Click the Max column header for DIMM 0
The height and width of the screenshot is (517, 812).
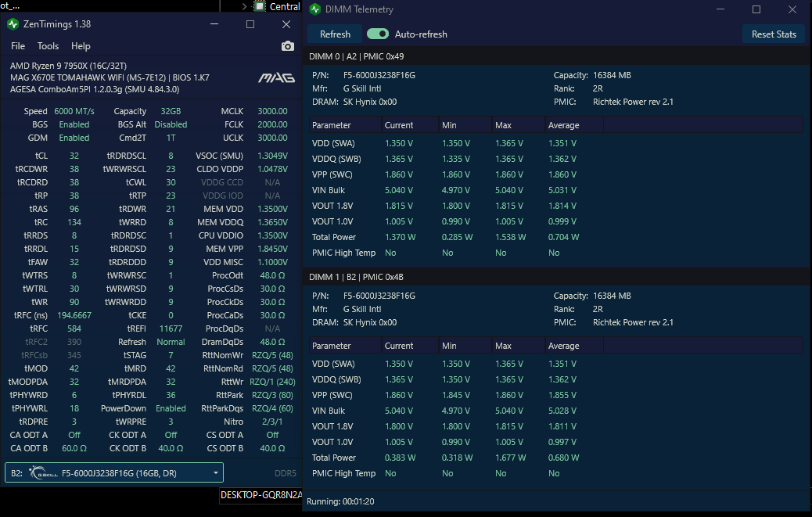[519, 125]
